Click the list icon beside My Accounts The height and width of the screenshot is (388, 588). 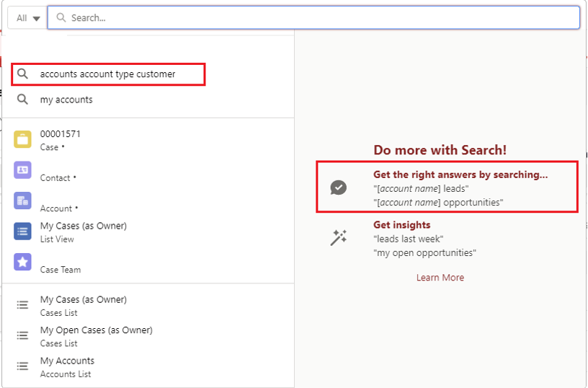click(22, 366)
